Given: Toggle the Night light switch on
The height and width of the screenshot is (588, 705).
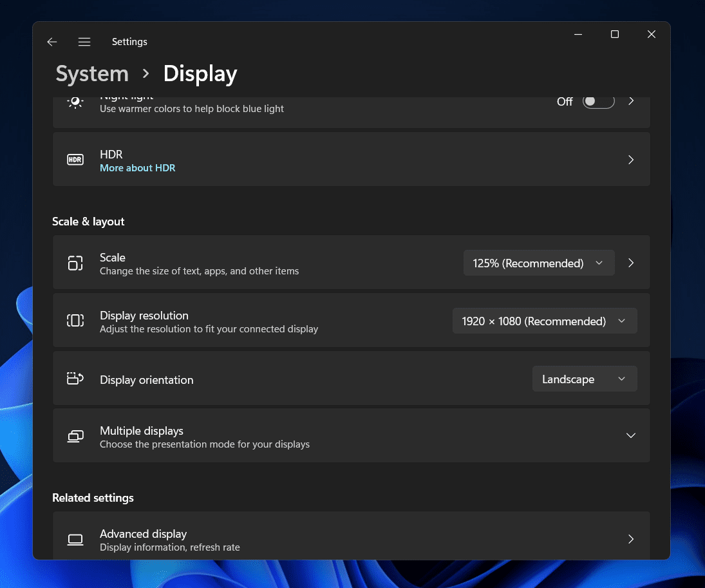Looking at the screenshot, I should pyautogui.click(x=598, y=102).
